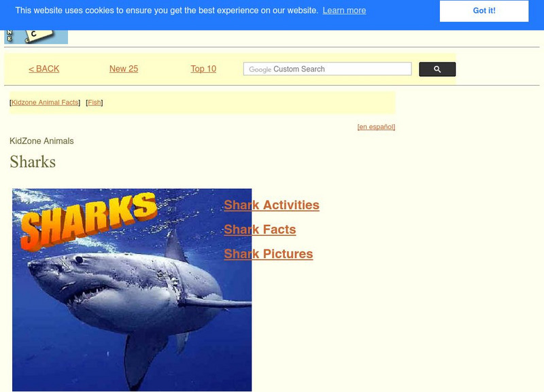The image size is (544, 392).
Task: Open the Top 10 page
Action: pos(203,69)
